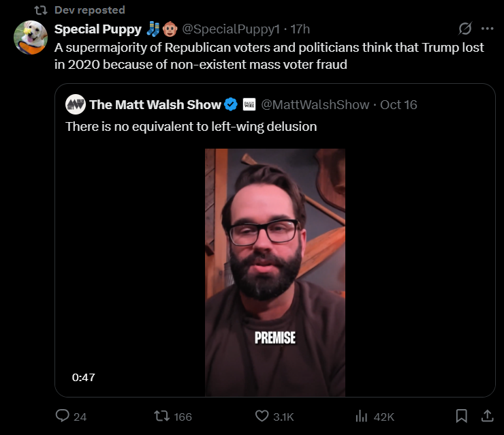Click the 17h post timestamp

[300, 29]
